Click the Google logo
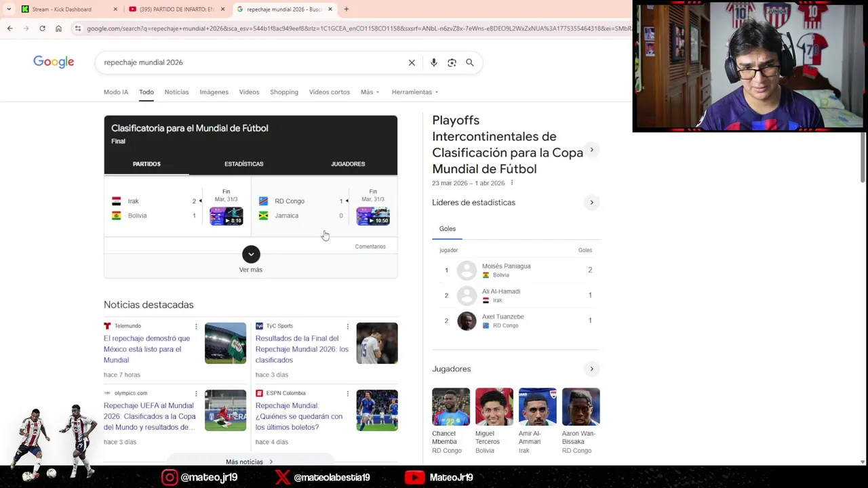The width and height of the screenshot is (868, 488). click(54, 62)
